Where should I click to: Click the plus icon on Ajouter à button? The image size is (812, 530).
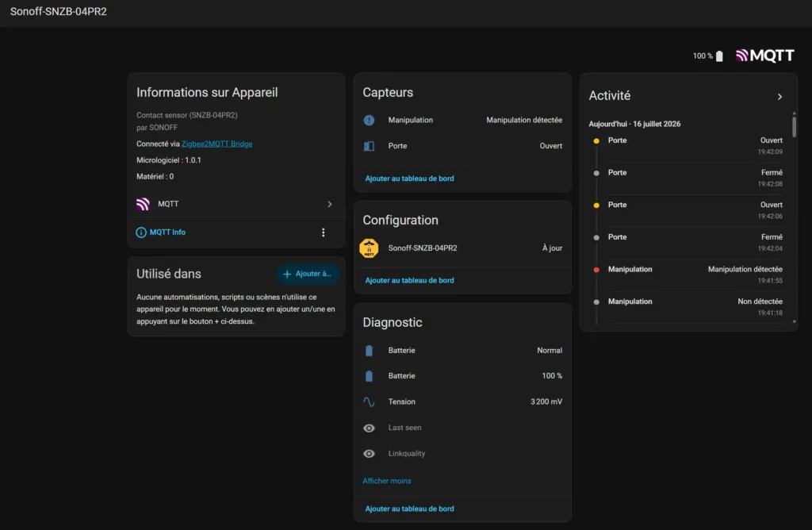pos(287,274)
